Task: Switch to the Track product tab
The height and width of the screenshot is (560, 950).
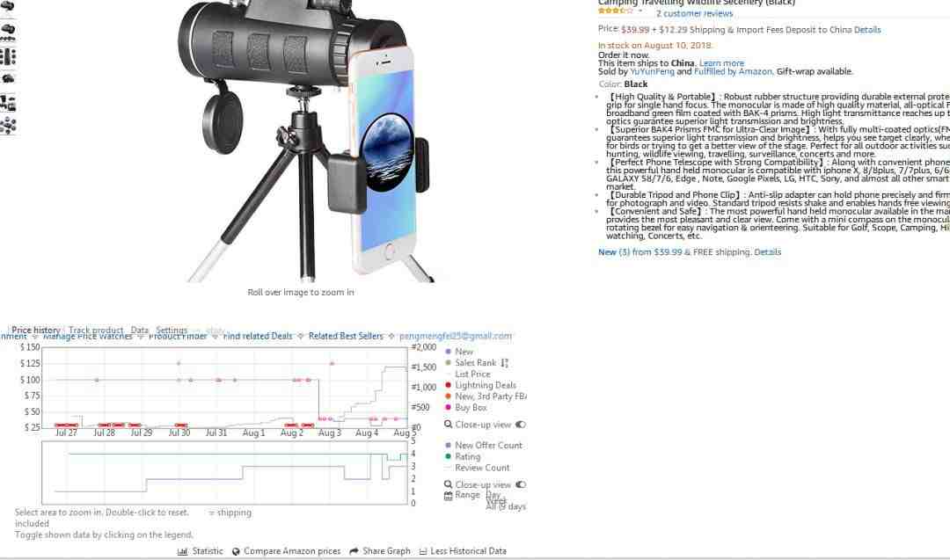Action: pyautogui.click(x=96, y=330)
